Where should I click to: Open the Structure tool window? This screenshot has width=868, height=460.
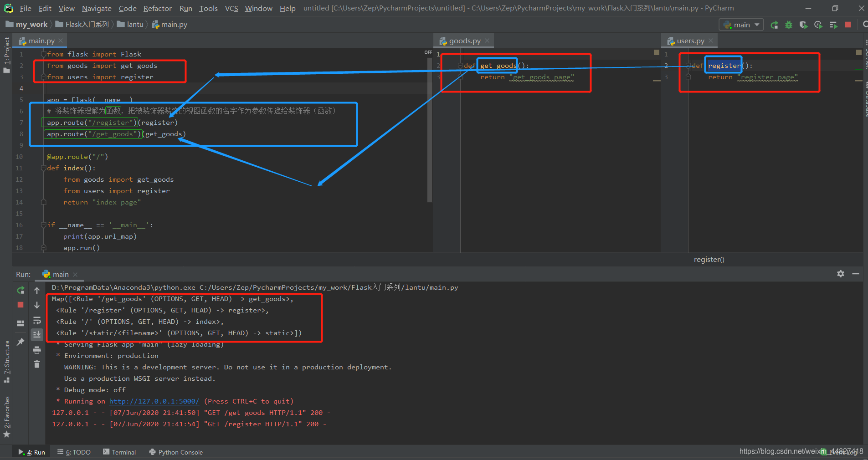(6, 362)
